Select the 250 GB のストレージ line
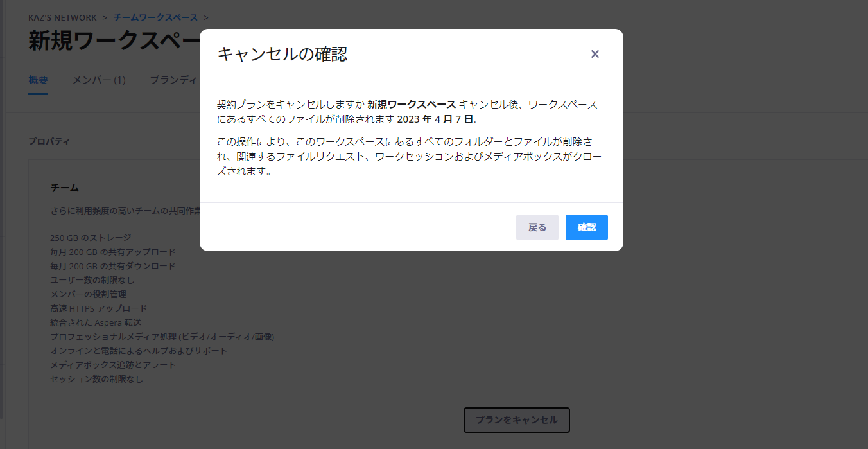Image resolution: width=868 pixels, height=449 pixels. coord(91,238)
